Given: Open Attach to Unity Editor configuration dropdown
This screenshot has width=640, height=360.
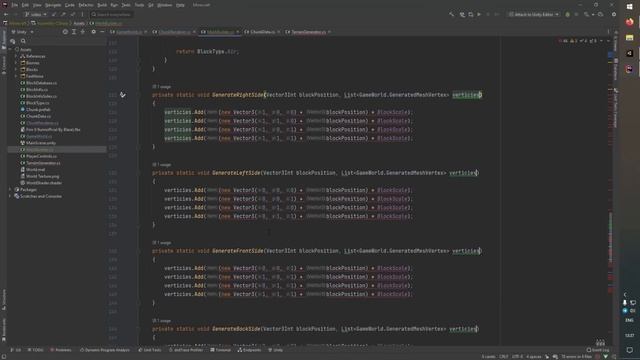Looking at the screenshot, I should click(x=533, y=14).
